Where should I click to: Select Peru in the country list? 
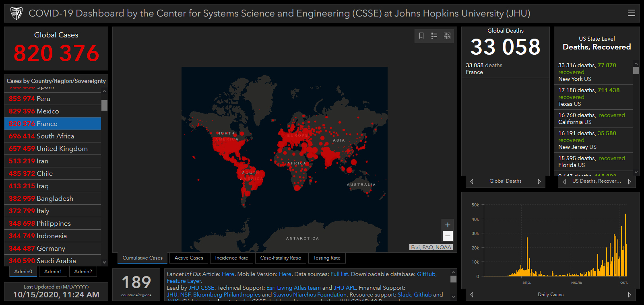[53, 99]
